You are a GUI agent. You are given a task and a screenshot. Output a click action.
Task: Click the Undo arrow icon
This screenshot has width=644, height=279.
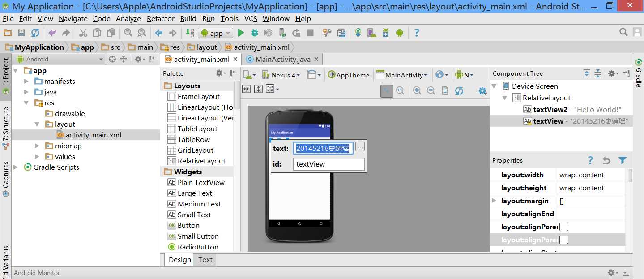pos(52,33)
